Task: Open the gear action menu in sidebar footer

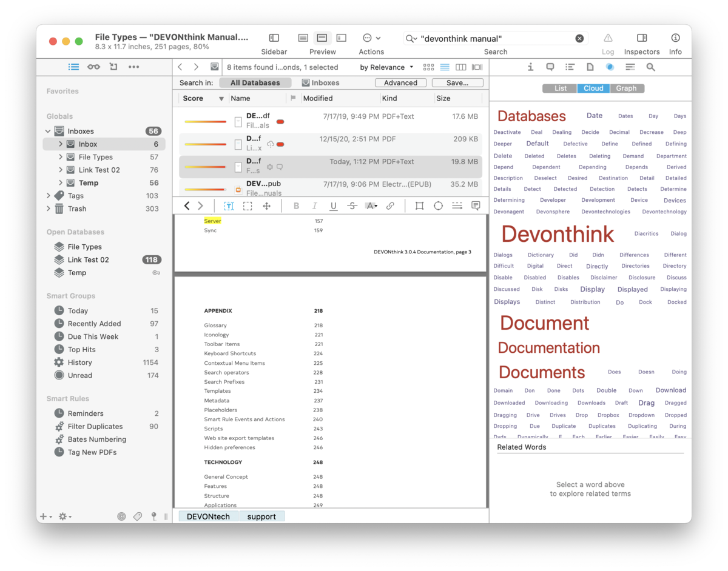Action: pyautogui.click(x=64, y=516)
